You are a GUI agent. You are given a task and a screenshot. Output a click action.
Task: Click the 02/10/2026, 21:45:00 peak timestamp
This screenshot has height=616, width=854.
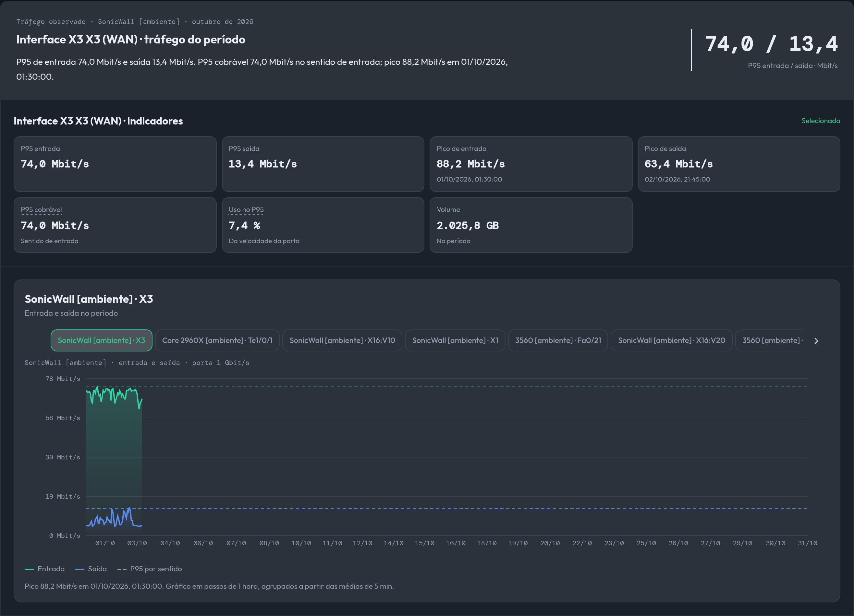tap(677, 179)
